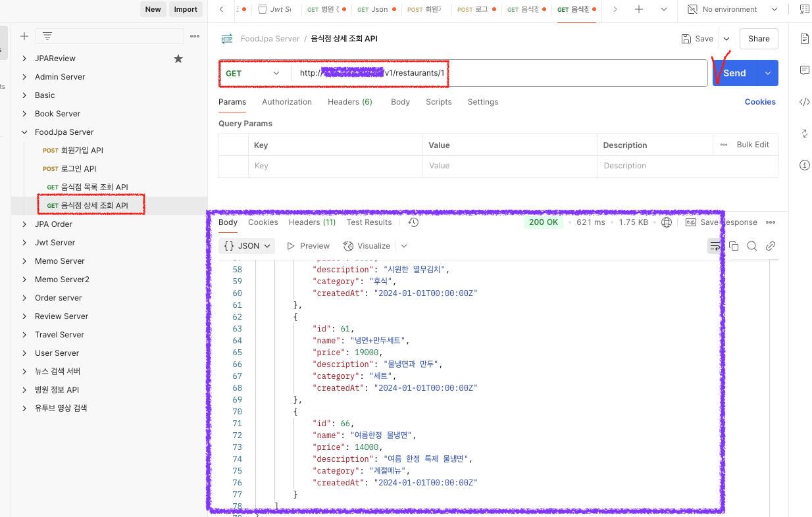Click FoodJpa Server in the breadcrumb
Screen dimensions: 812x517
pyautogui.click(x=270, y=39)
